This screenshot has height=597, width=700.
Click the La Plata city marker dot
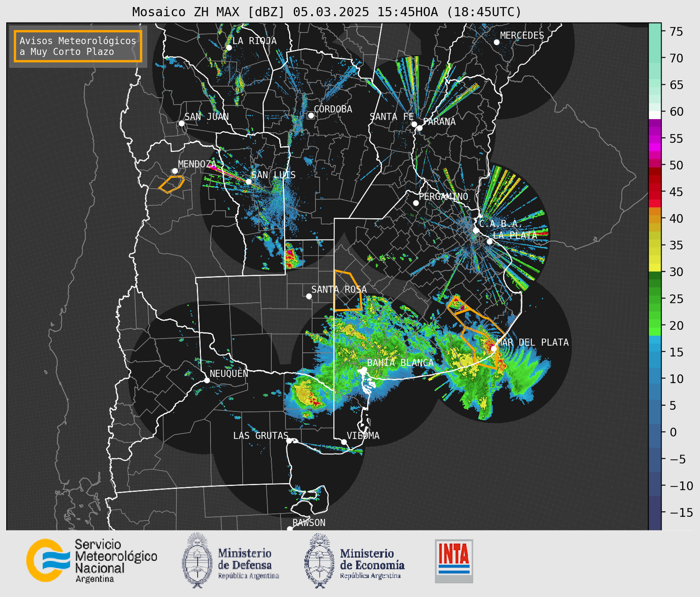coord(490,242)
